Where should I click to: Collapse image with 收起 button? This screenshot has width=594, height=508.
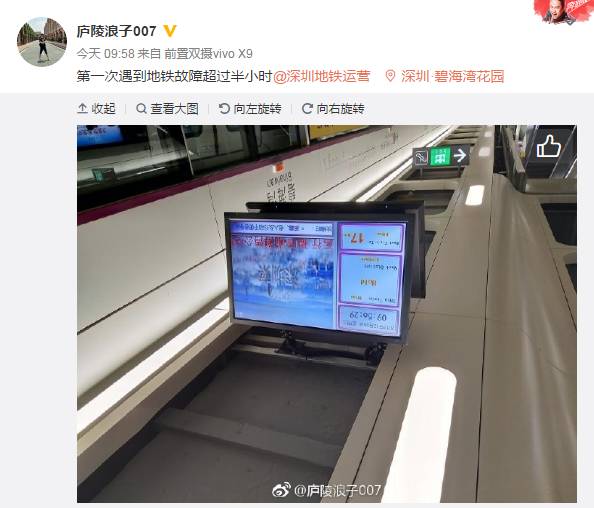[x=96, y=109]
